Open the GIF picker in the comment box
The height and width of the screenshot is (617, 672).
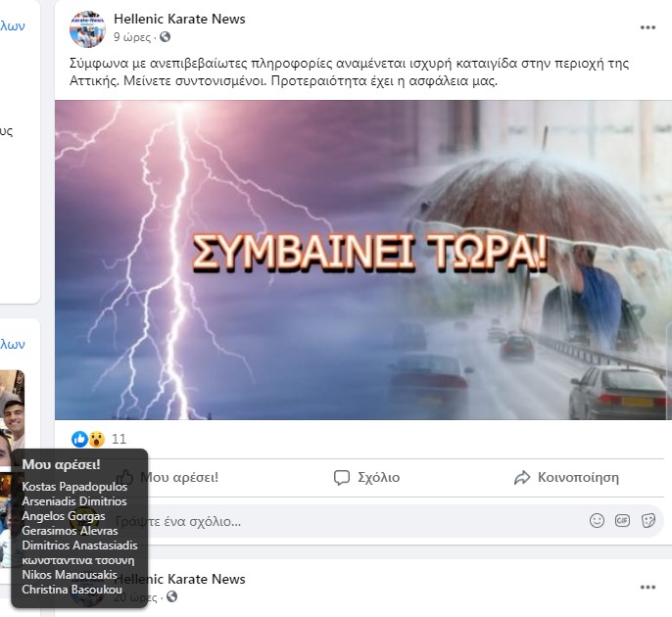tap(622, 521)
